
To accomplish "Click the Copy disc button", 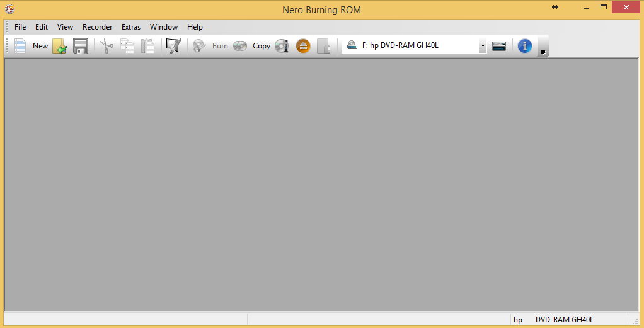I will tap(251, 45).
